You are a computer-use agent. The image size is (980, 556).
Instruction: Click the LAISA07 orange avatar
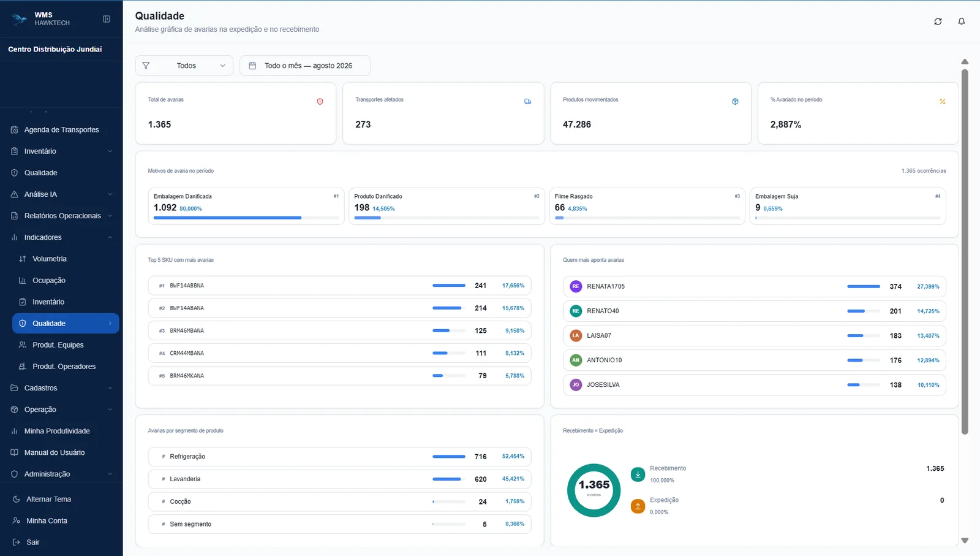tap(576, 335)
